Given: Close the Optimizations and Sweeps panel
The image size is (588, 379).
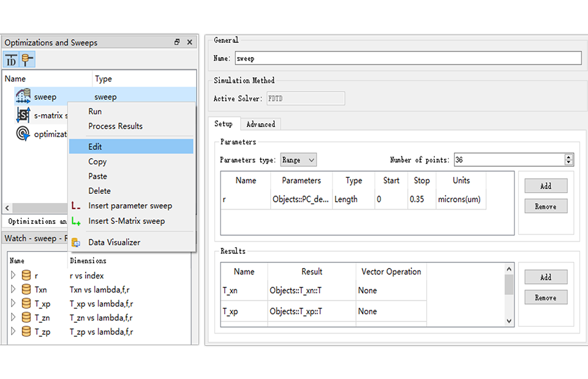Looking at the screenshot, I should point(190,42).
